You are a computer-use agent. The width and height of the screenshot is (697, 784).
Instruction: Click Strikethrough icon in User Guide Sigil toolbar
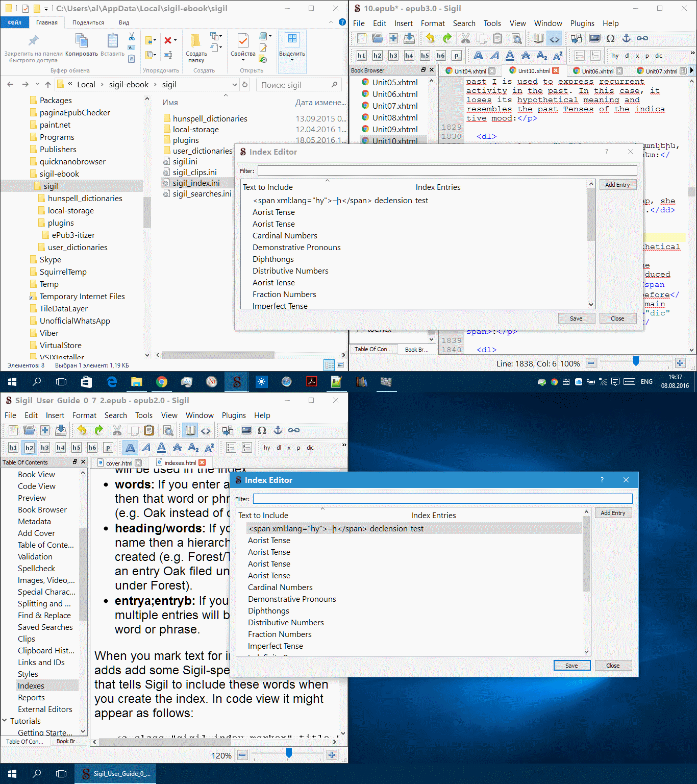coord(177,448)
